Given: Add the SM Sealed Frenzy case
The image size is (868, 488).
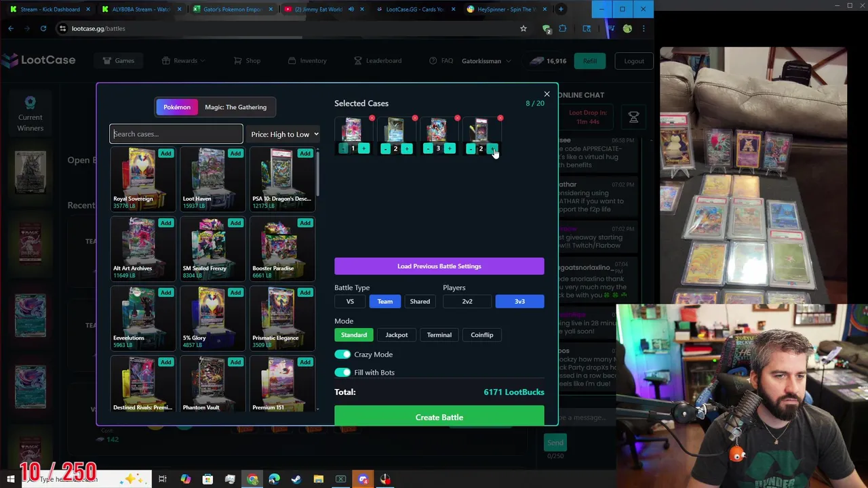Looking at the screenshot, I should click(x=235, y=223).
